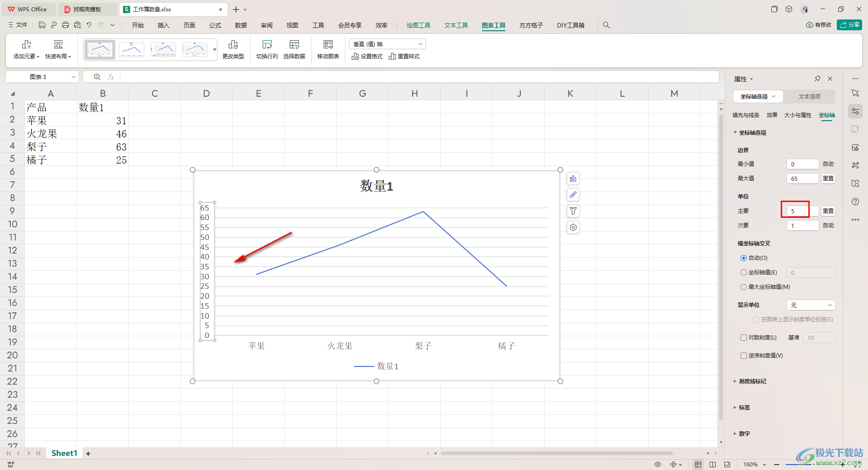The image size is (868, 470).
Task: Click the search magnifier in ribbon
Action: click(x=606, y=25)
